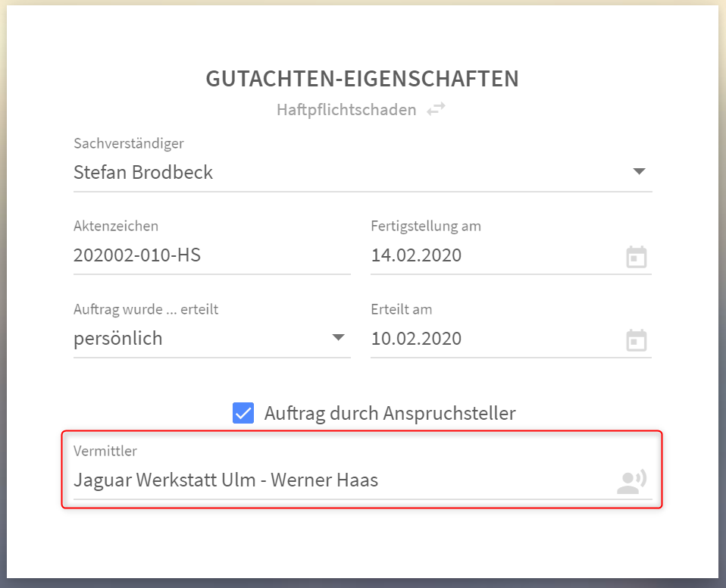The width and height of the screenshot is (726, 588).
Task: Click the persönlich selected value
Action: pos(118,339)
